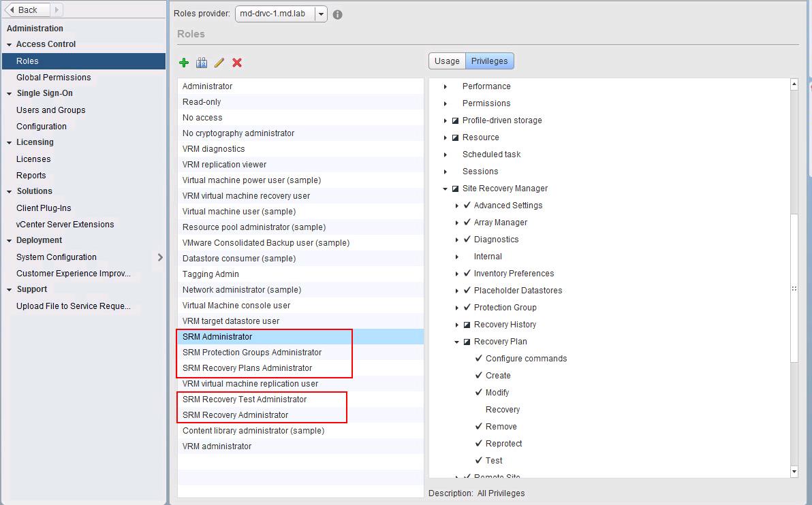Screen dimensions: 812x505
Task: Toggle the Diagnostics checkmark
Action: coord(467,239)
